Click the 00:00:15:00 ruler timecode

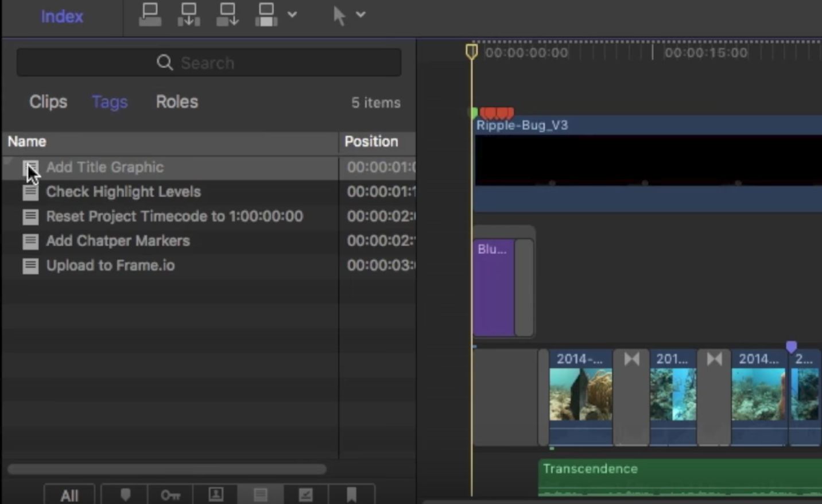tap(706, 53)
